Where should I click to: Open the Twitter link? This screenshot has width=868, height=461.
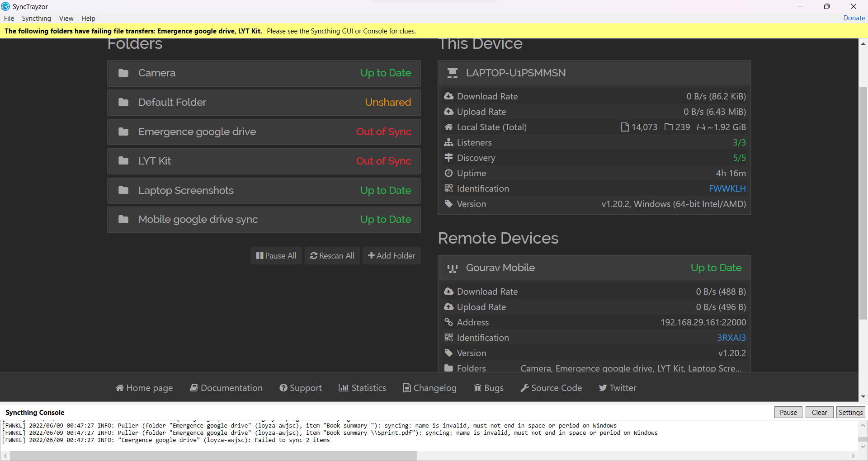click(x=618, y=388)
